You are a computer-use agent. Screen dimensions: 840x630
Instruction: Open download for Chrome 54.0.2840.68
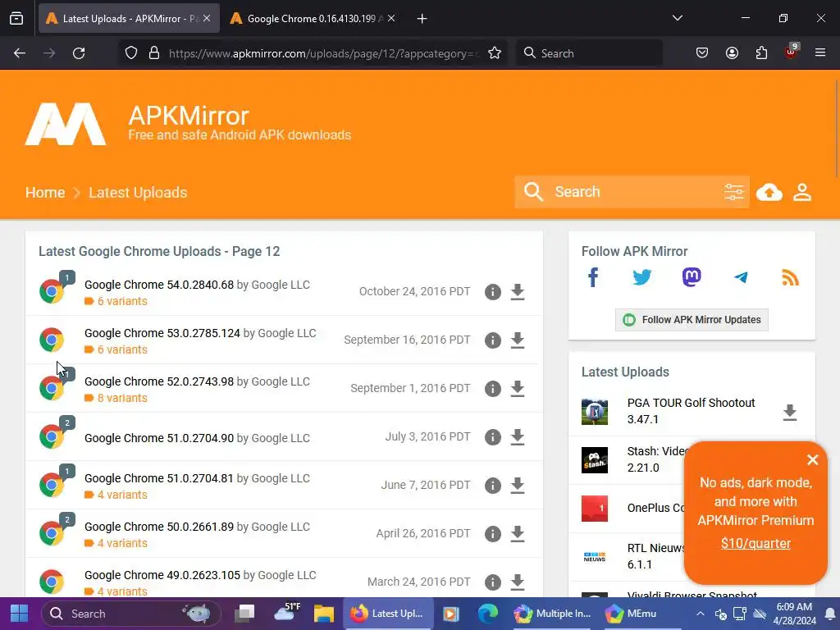[518, 292]
